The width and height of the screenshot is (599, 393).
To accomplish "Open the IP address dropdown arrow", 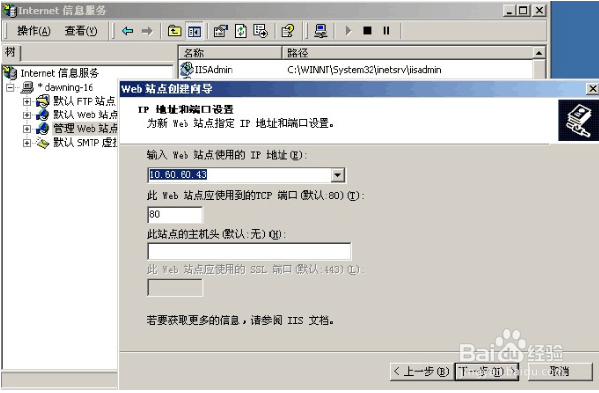I will coord(337,175).
